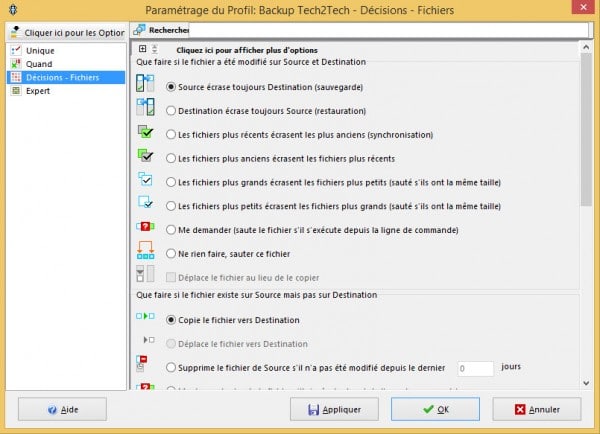Image resolution: width=600 pixels, height=434 pixels.
Task: Cancel with the Annuler button
Action: pos(535,409)
